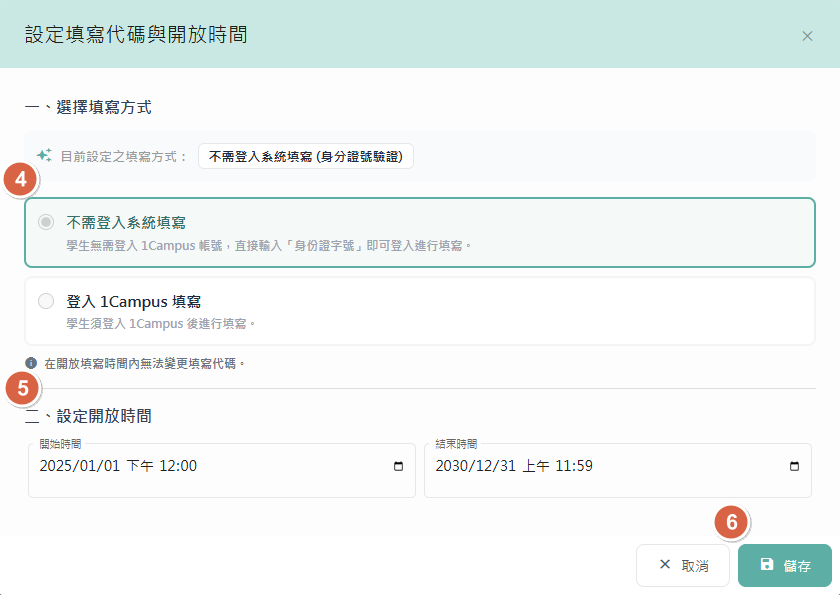
Task: Click the label 目前設定之填寫方式
Action: pos(124,156)
